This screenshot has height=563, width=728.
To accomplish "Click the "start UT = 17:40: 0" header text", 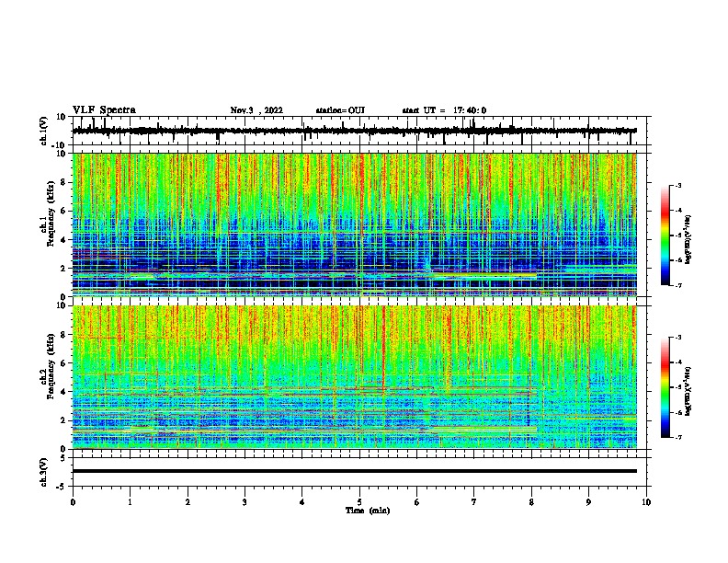I will pyautogui.click(x=444, y=110).
